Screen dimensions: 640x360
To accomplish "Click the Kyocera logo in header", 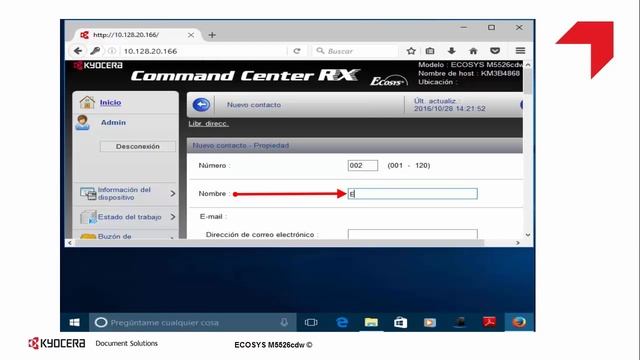I will point(98,66).
